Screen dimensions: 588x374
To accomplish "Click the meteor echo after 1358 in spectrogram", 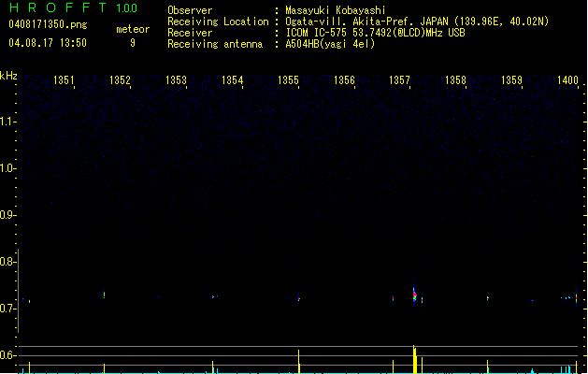I will 487,298.
